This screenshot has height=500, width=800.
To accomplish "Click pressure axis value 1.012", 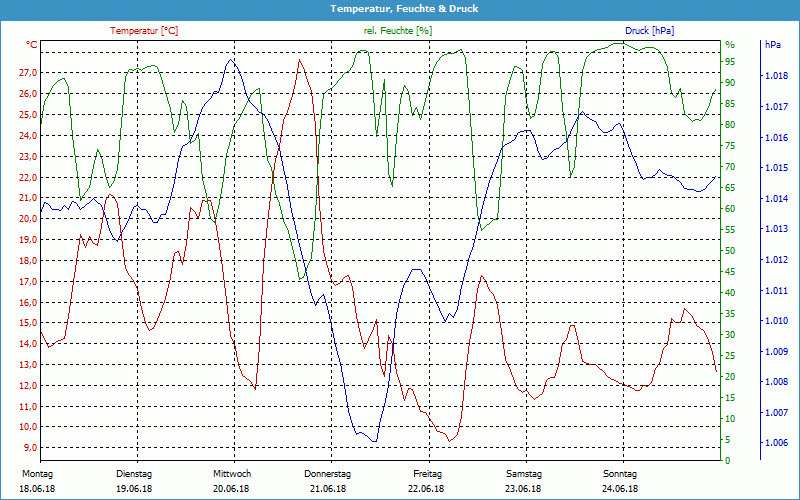I will [776, 260].
